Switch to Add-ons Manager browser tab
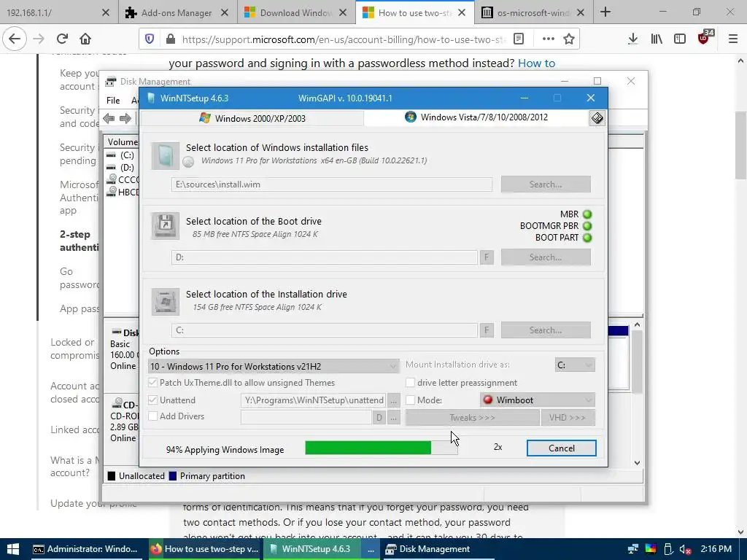Viewport: 747px width, 560px height. pyautogui.click(x=178, y=13)
